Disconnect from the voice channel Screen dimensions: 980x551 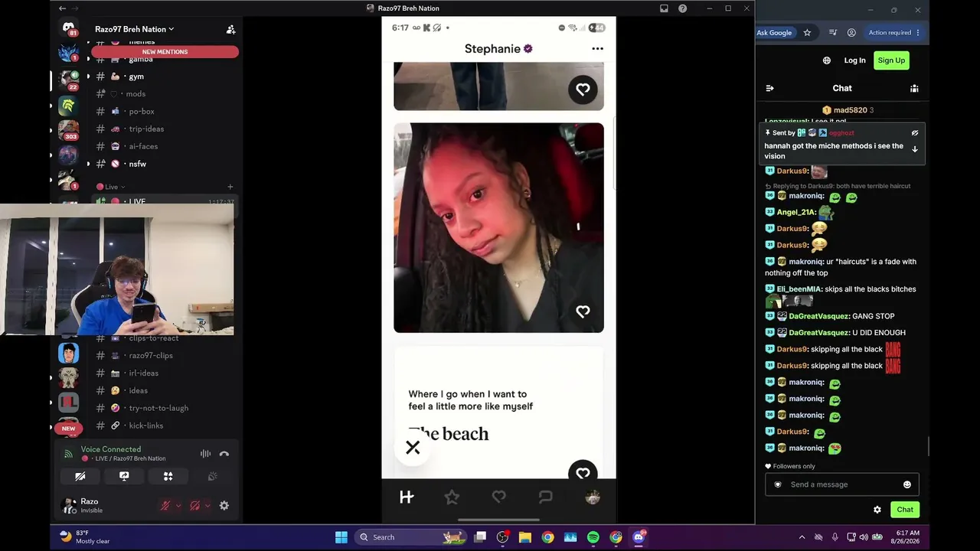224,454
